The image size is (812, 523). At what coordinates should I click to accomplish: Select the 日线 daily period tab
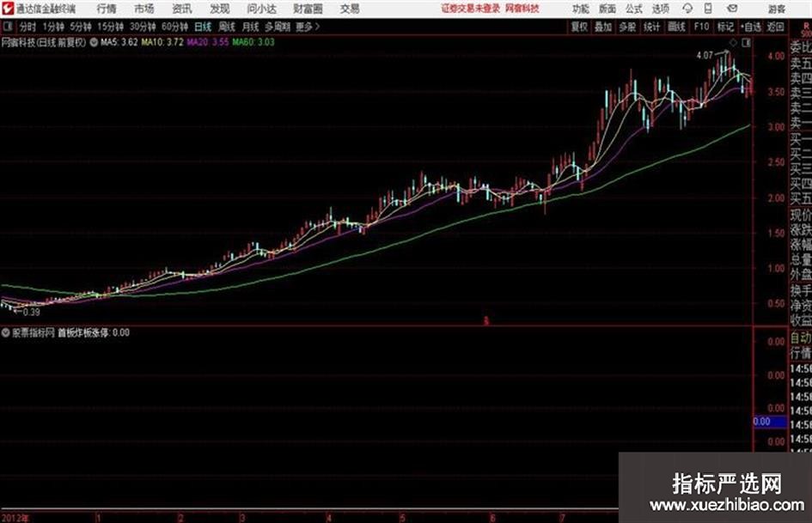click(x=203, y=27)
